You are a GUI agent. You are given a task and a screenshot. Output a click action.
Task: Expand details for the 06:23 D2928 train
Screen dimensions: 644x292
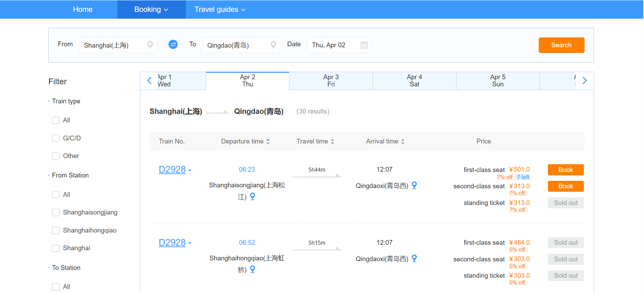coord(190,170)
